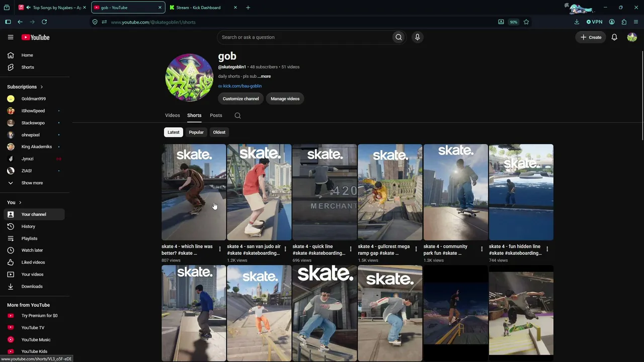Toggle the browser sidebar panel icon
This screenshot has width=644, height=362.
click(8, 22)
